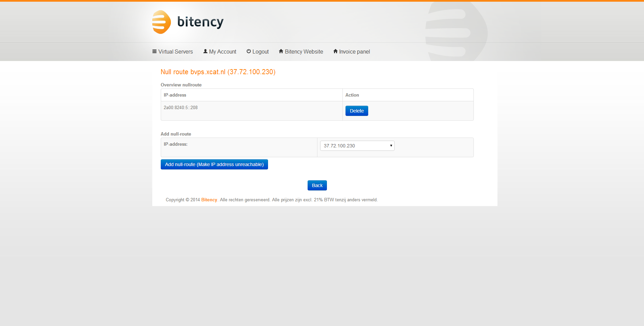Open the Virtual Servers menu item
The width and height of the screenshot is (644, 326).
coord(175,52)
